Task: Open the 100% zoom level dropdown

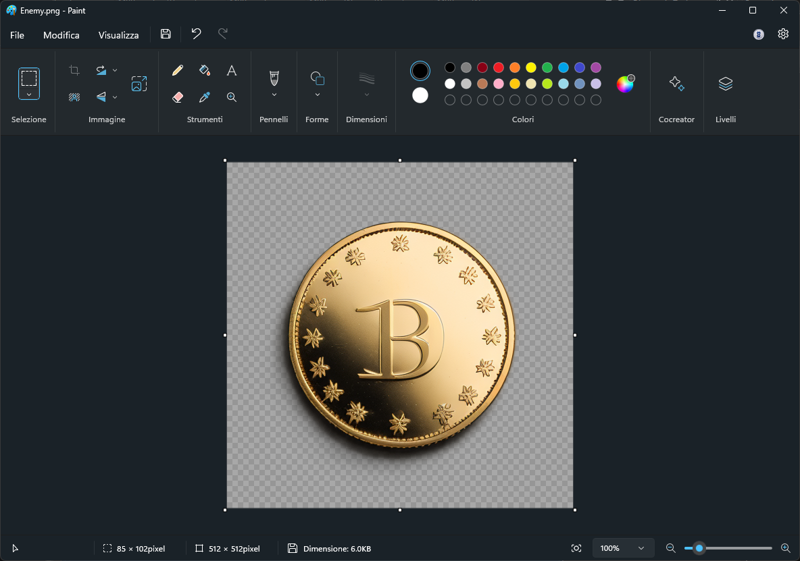Action: click(623, 548)
